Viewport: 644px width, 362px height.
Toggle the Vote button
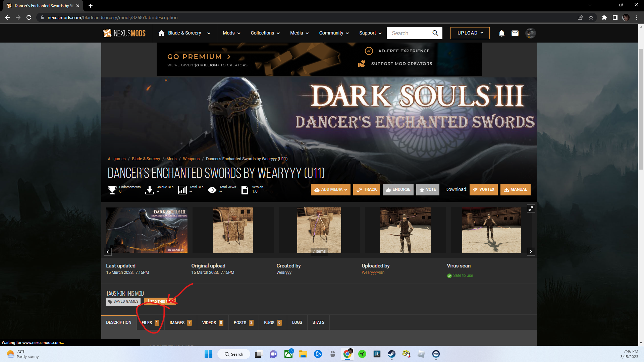pyautogui.click(x=428, y=189)
